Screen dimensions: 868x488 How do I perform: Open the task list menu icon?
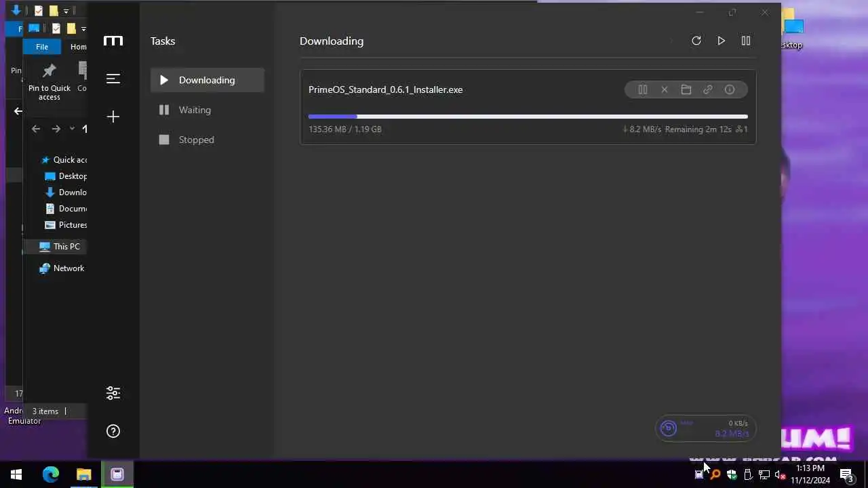113,79
